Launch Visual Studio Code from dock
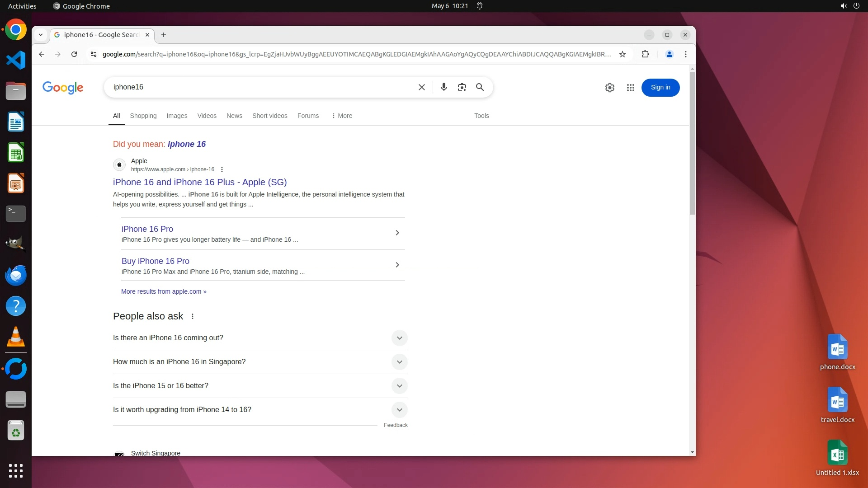This screenshot has width=868, height=488. [16, 61]
